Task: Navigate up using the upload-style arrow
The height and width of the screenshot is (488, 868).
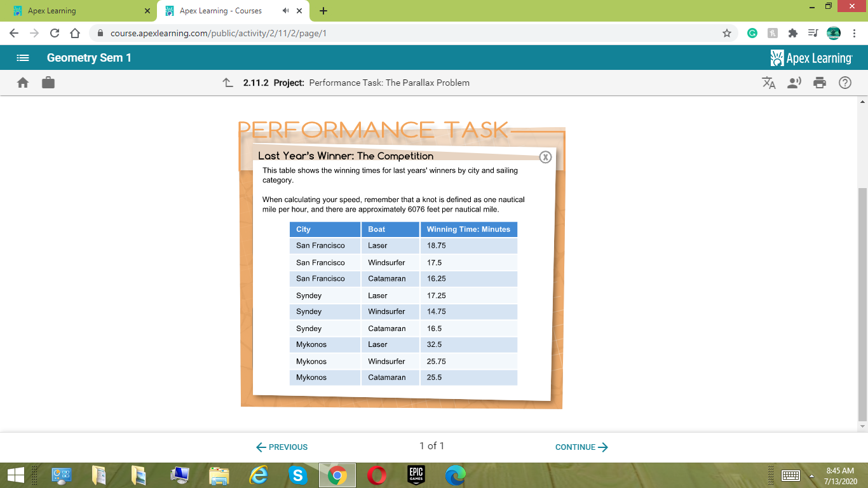Action: tap(227, 82)
